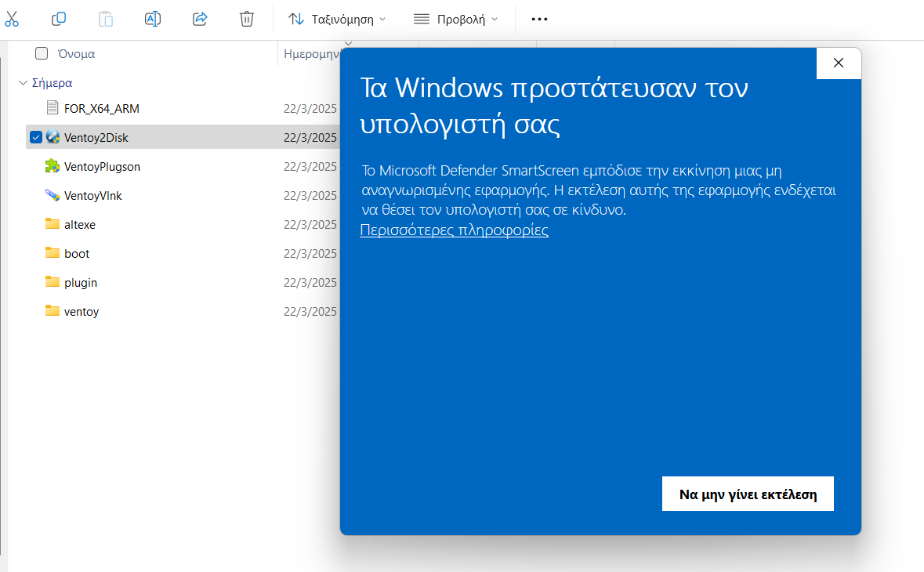Click the Cut scissors icon
The height and width of the screenshot is (572, 924).
12,19
